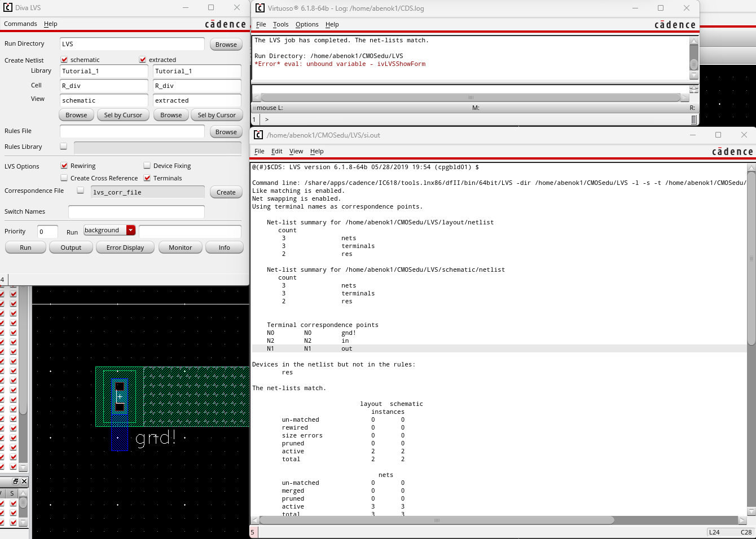
Task: Click the float icon on layer sub-panel
Action: pos(16,481)
